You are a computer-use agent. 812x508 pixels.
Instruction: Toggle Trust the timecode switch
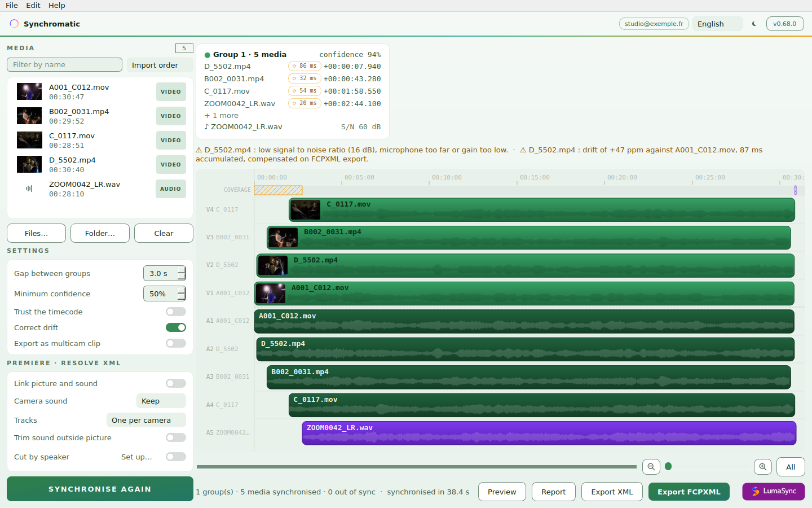176,312
